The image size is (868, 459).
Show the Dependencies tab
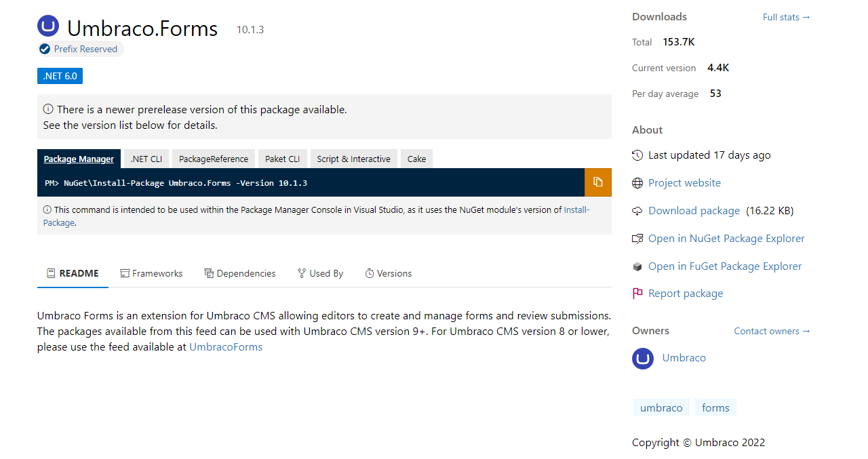coord(240,273)
